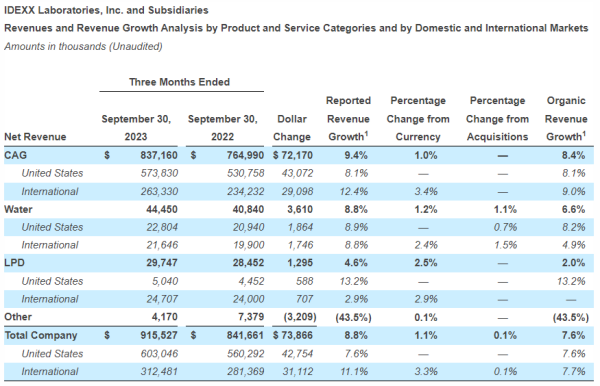
Task: Select the Three Months Ended header
Action: coord(179,82)
